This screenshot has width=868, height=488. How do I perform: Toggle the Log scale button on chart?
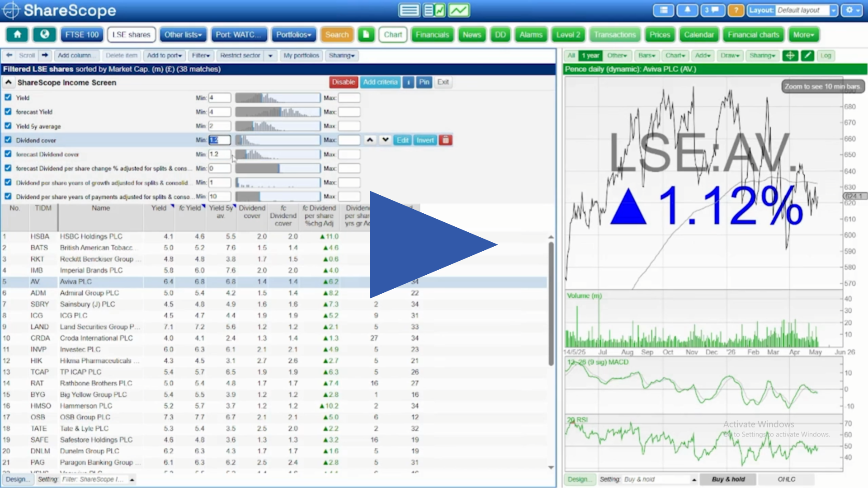click(x=826, y=56)
